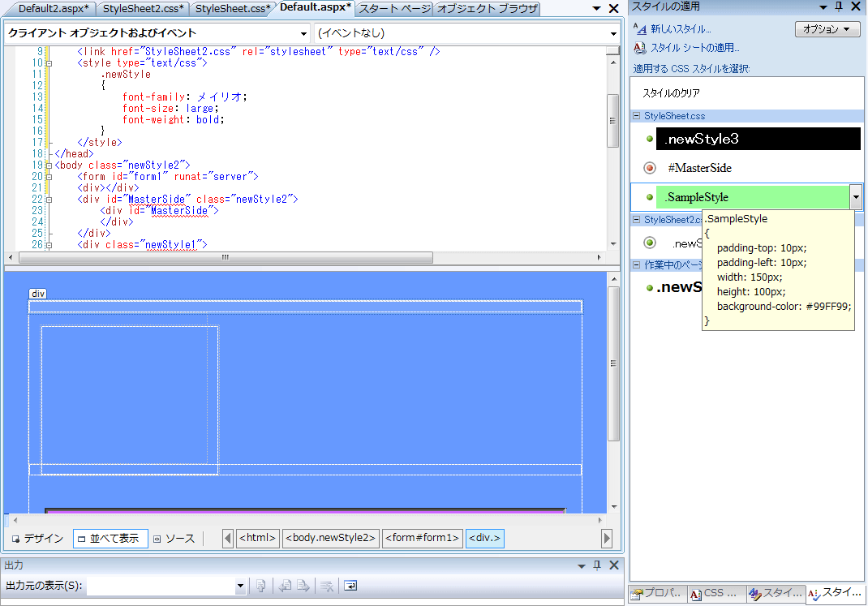Click the div tag label in design view
The width and height of the screenshot is (868, 606).
[37, 294]
